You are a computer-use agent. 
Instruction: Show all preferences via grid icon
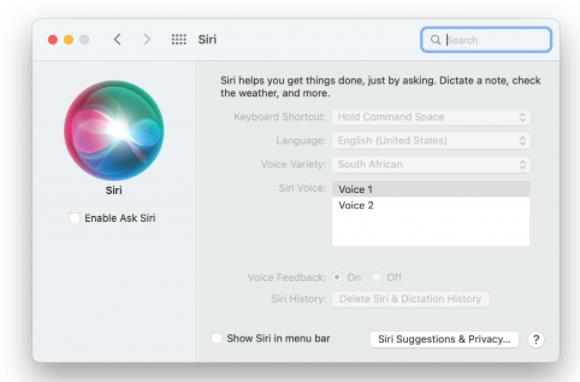pos(179,39)
